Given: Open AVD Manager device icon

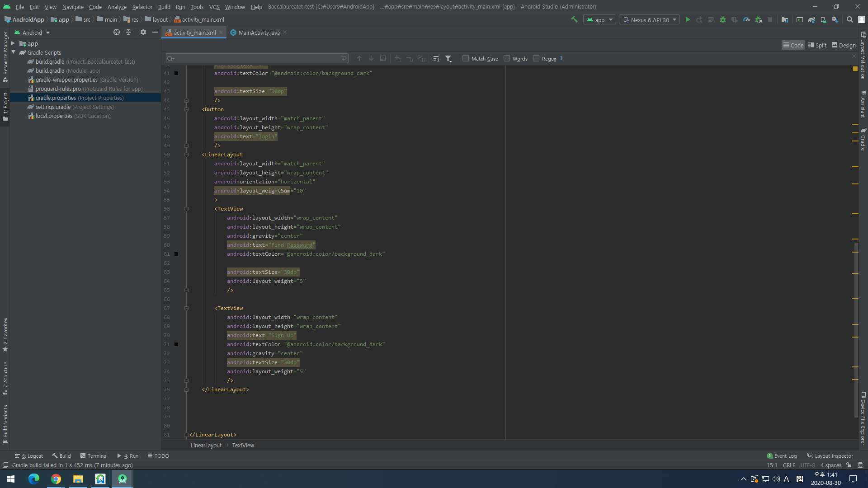Looking at the screenshot, I should (823, 20).
